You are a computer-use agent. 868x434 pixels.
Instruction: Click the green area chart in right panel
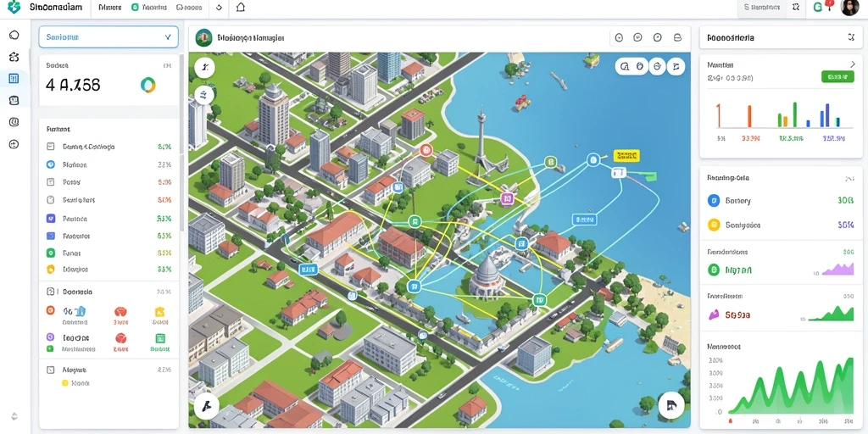pyautogui.click(x=790, y=387)
